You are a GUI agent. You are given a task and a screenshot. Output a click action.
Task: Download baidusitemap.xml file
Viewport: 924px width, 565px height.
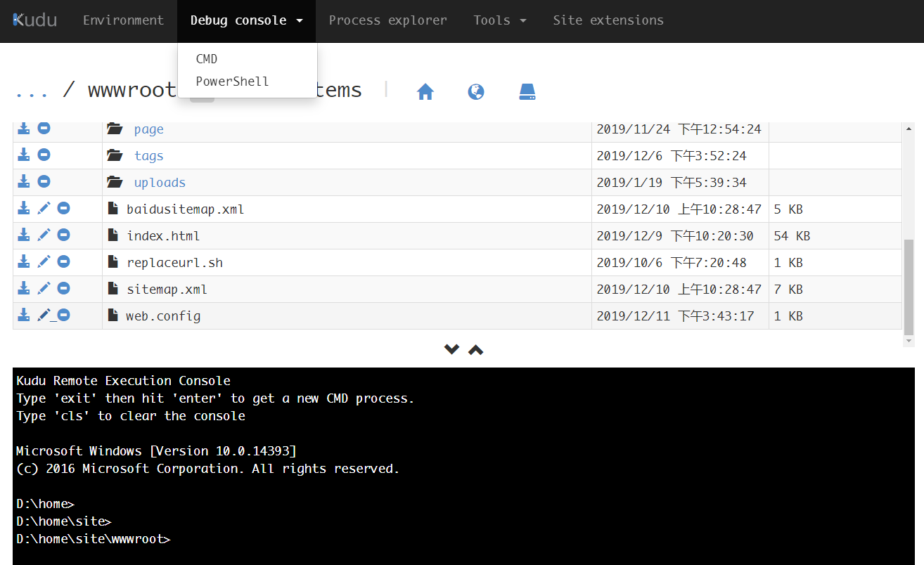coord(23,208)
